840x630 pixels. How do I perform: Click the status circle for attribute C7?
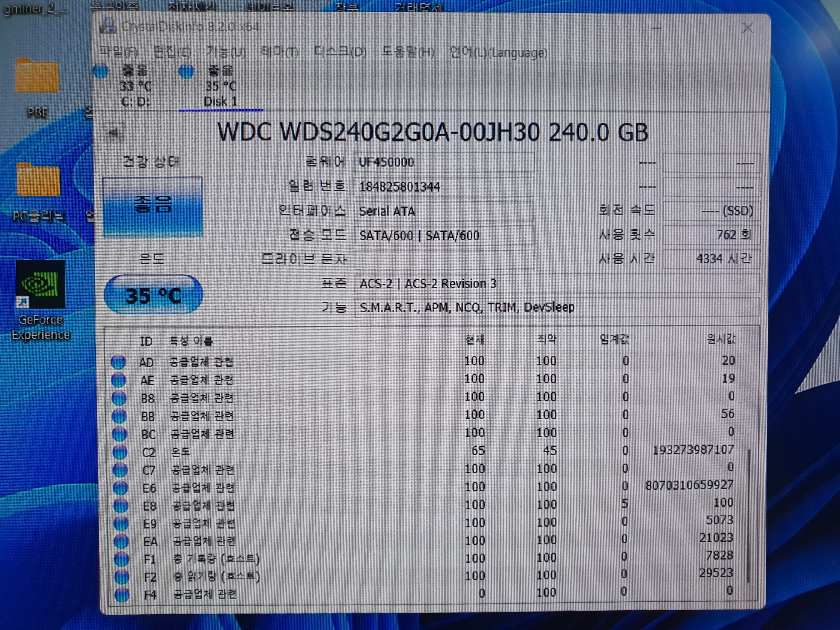120,470
